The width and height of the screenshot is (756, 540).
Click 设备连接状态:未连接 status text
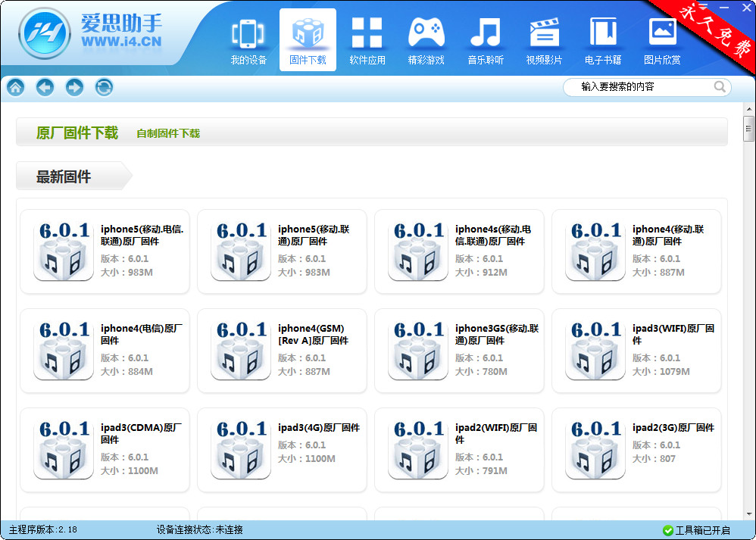coord(200,529)
